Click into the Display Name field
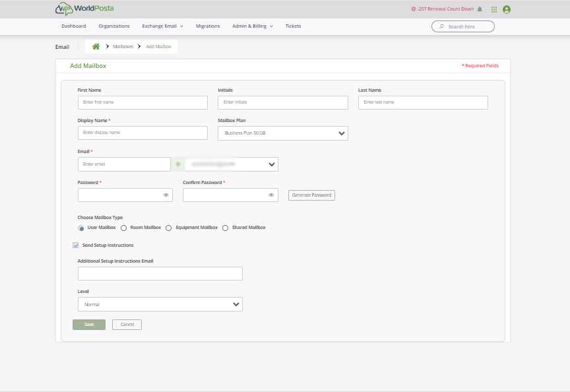This screenshot has width=570, height=392. (x=142, y=133)
